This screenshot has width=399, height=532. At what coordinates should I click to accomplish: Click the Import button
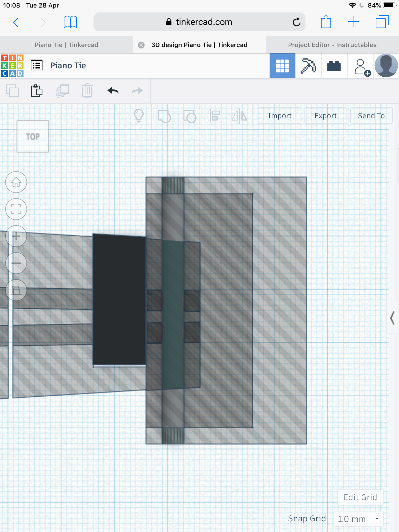[280, 116]
